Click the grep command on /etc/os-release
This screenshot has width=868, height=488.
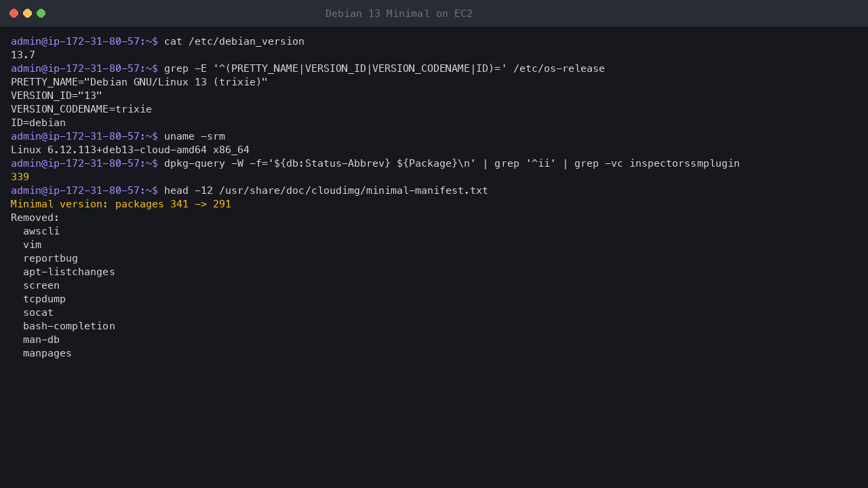[x=384, y=68]
